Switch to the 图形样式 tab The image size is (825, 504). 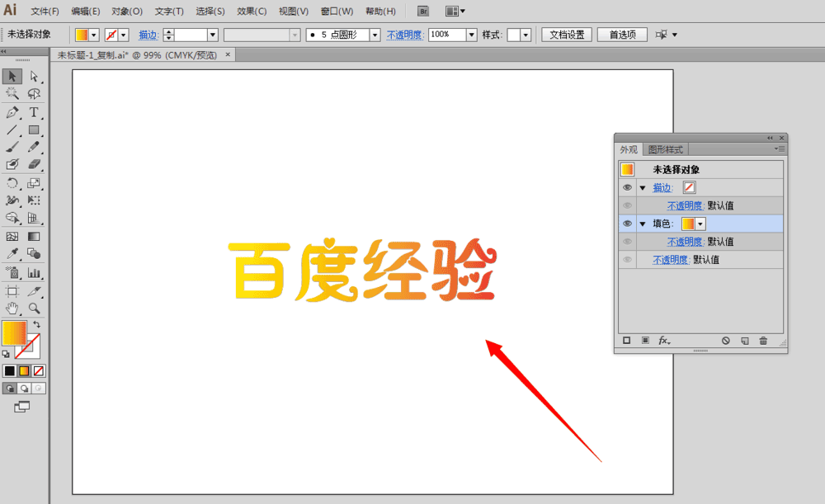coord(666,149)
